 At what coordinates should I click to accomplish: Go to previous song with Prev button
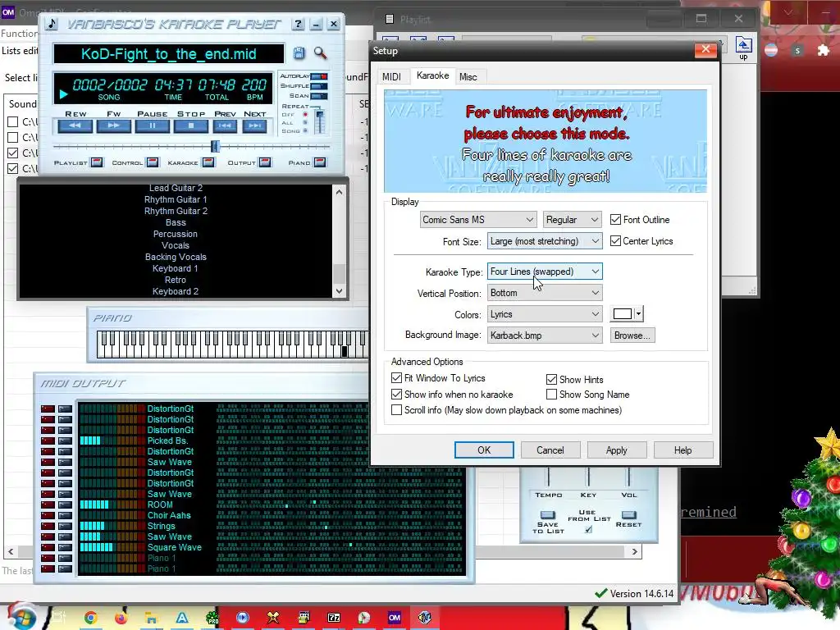[x=225, y=126]
